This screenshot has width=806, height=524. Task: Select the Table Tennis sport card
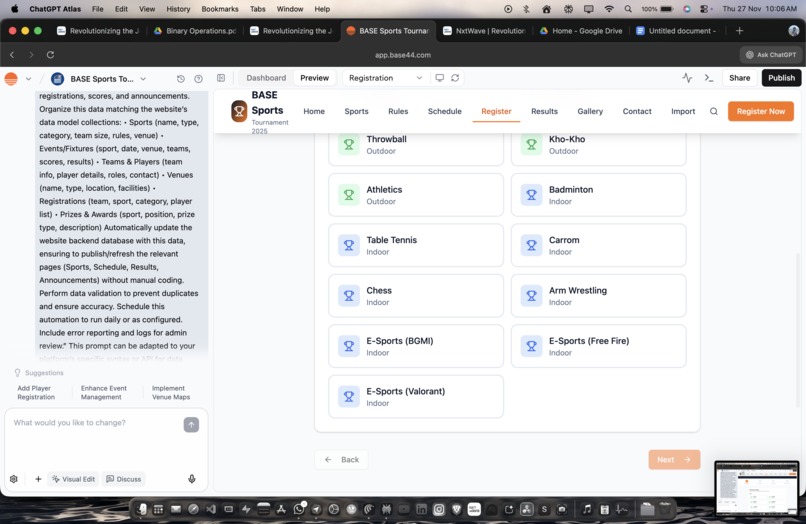coord(416,245)
